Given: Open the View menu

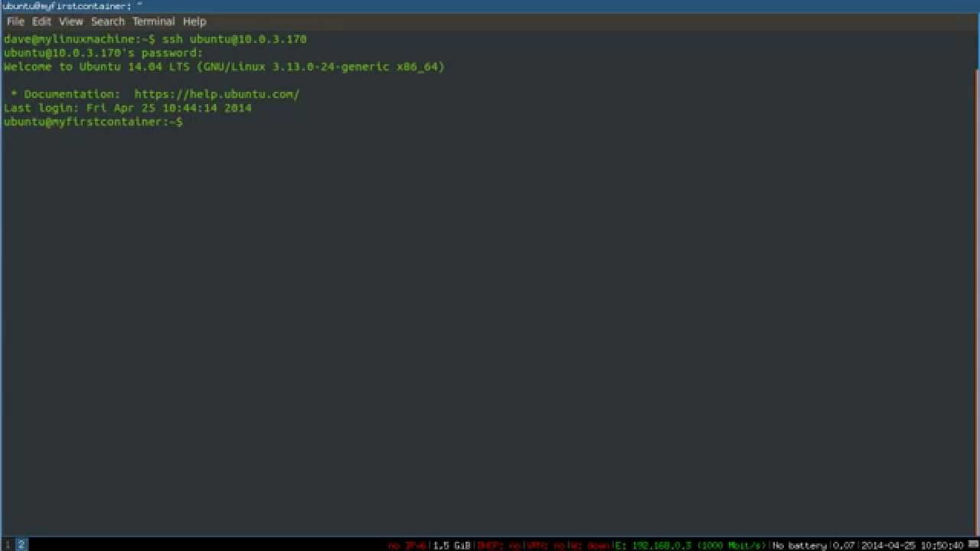Looking at the screenshot, I should pyautogui.click(x=70, y=21).
